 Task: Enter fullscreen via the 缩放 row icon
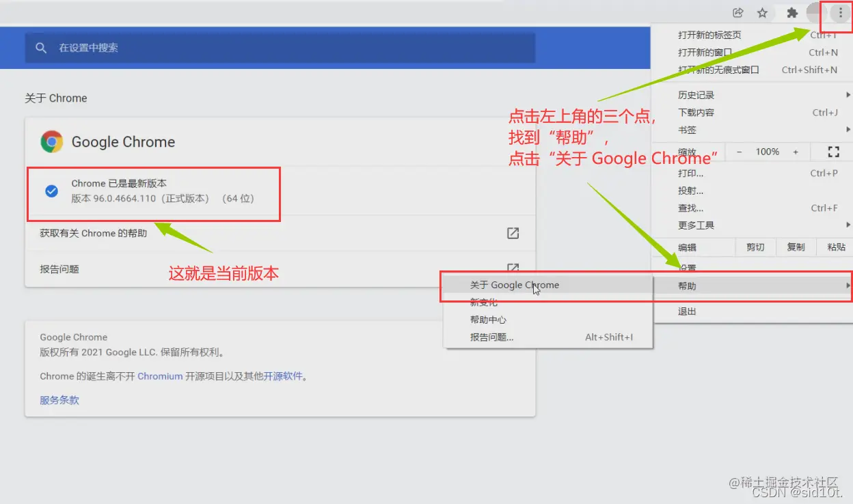point(832,152)
